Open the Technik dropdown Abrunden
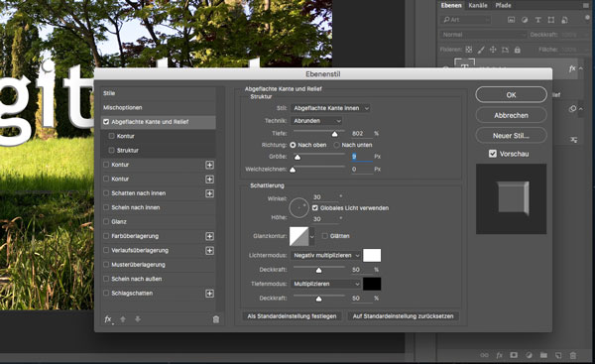This screenshot has height=364, width=595. click(x=316, y=121)
